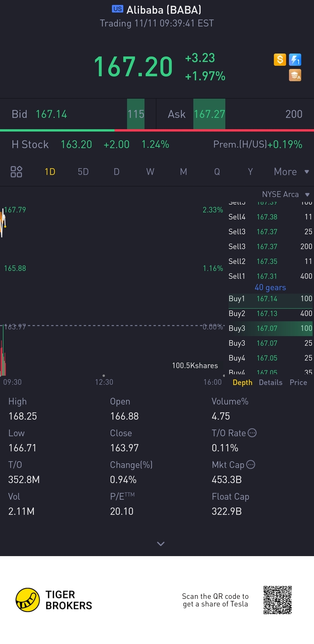Tap Buy4 row at 167.05 size 25

pos(270,358)
